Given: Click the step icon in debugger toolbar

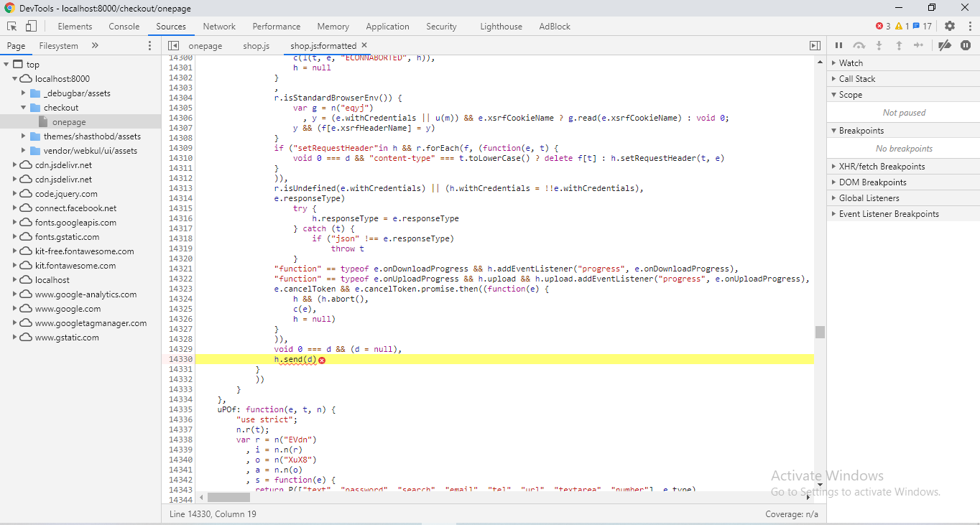Looking at the screenshot, I should pyautogui.click(x=918, y=45).
